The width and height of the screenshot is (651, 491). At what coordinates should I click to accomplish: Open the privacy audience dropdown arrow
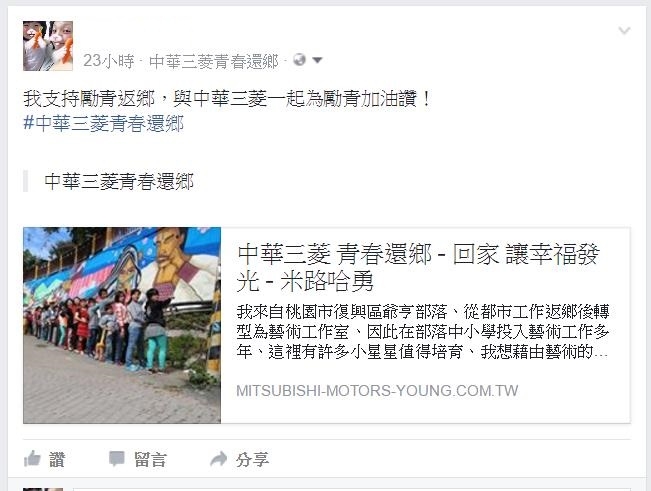click(x=317, y=60)
